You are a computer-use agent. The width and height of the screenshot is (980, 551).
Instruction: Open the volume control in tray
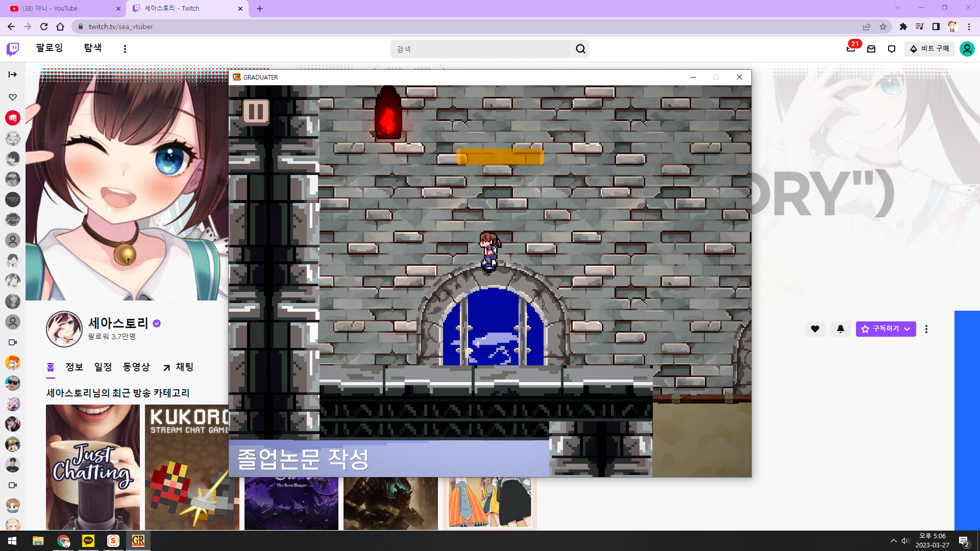(x=905, y=541)
